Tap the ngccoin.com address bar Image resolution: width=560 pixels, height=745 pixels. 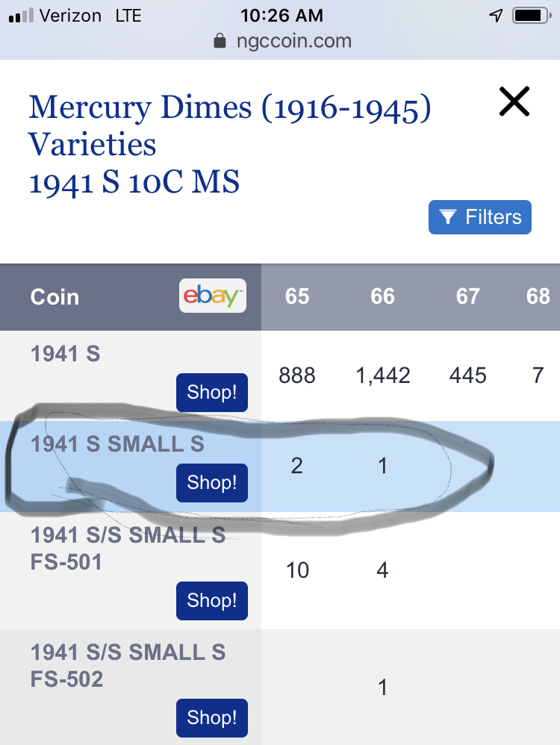283,41
